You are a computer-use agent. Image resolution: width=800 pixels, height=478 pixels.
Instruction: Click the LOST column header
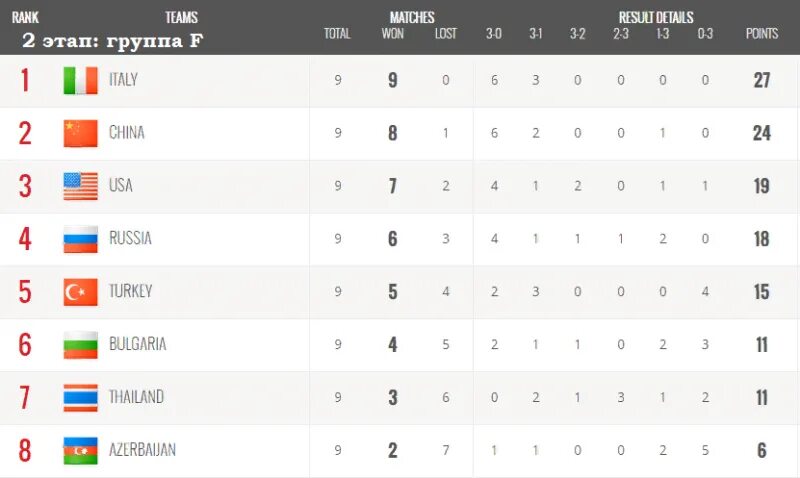(x=446, y=34)
